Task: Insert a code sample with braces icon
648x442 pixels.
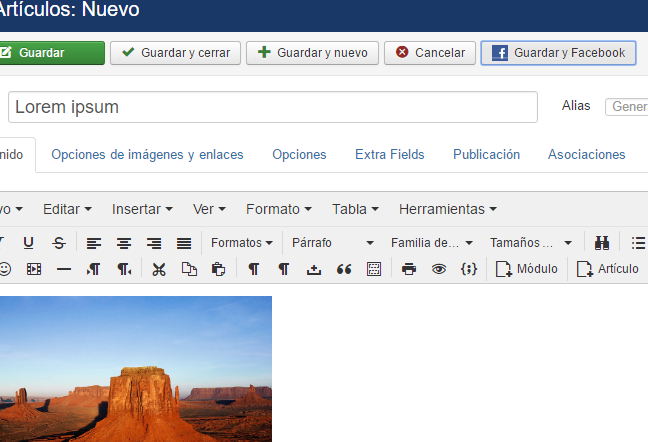Action: click(469, 269)
